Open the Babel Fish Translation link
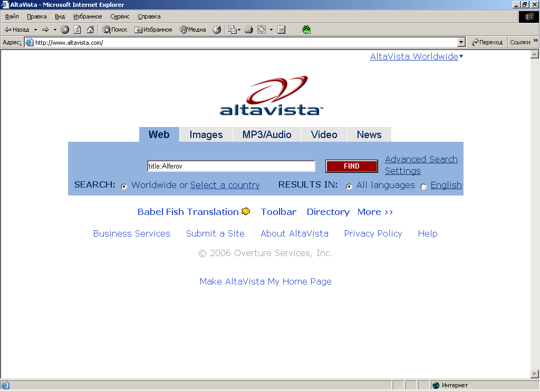The image size is (540, 392). [x=188, y=212]
